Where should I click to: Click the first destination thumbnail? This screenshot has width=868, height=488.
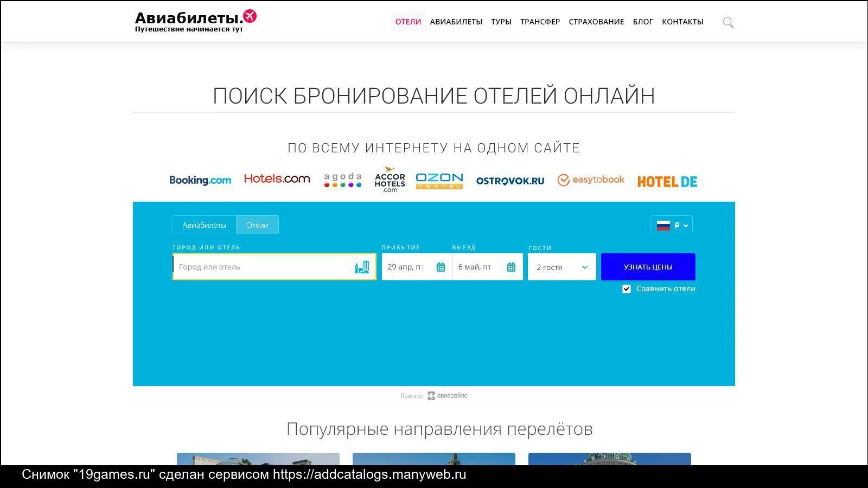tap(258, 459)
